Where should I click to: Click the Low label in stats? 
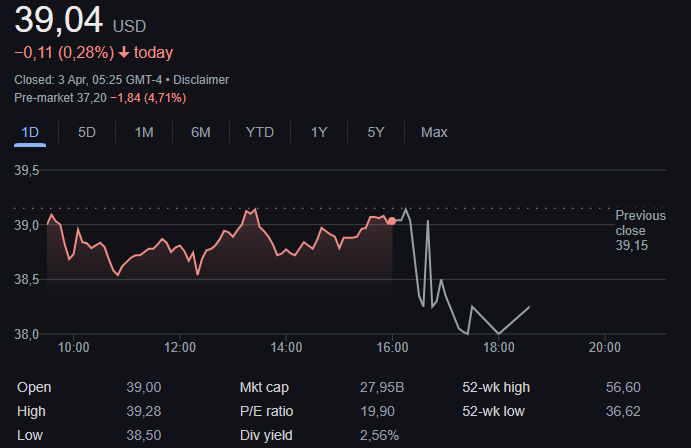[x=30, y=435]
